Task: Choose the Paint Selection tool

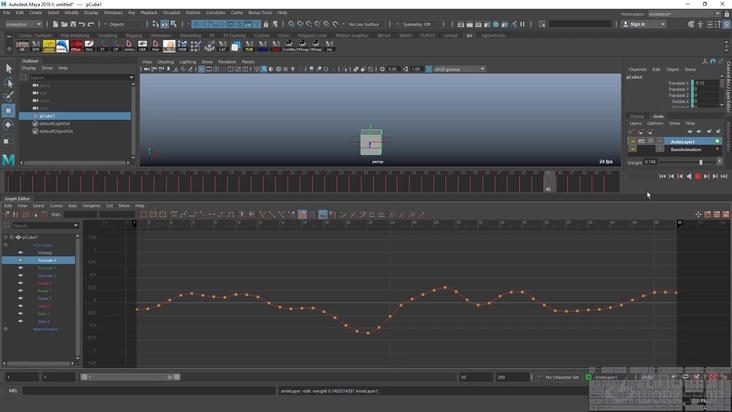Action: 9,96
